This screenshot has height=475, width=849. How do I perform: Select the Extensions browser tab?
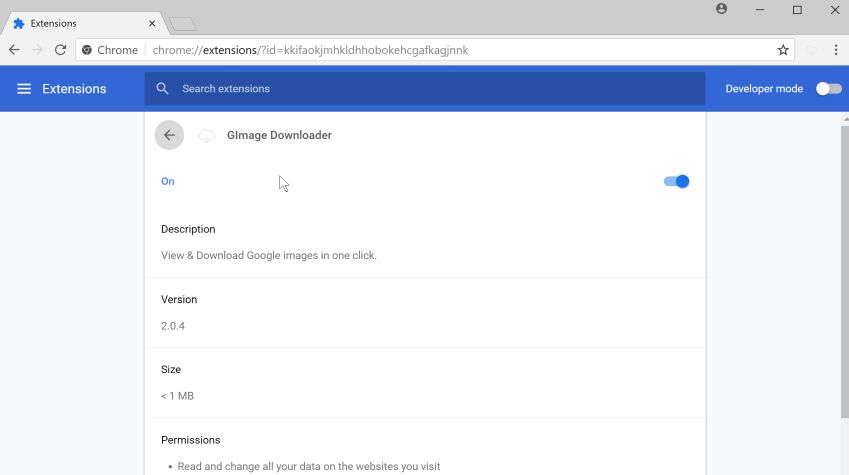click(x=84, y=23)
